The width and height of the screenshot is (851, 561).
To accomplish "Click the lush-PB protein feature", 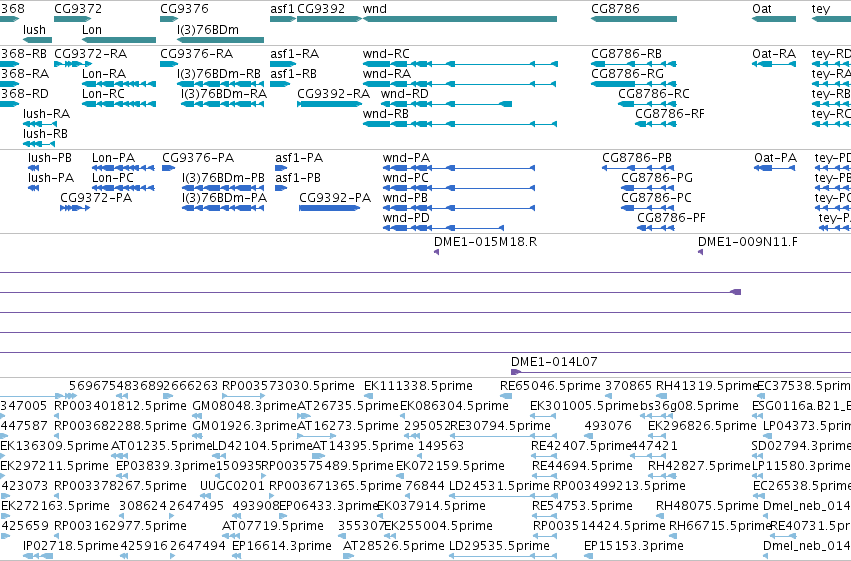I will click(34, 168).
